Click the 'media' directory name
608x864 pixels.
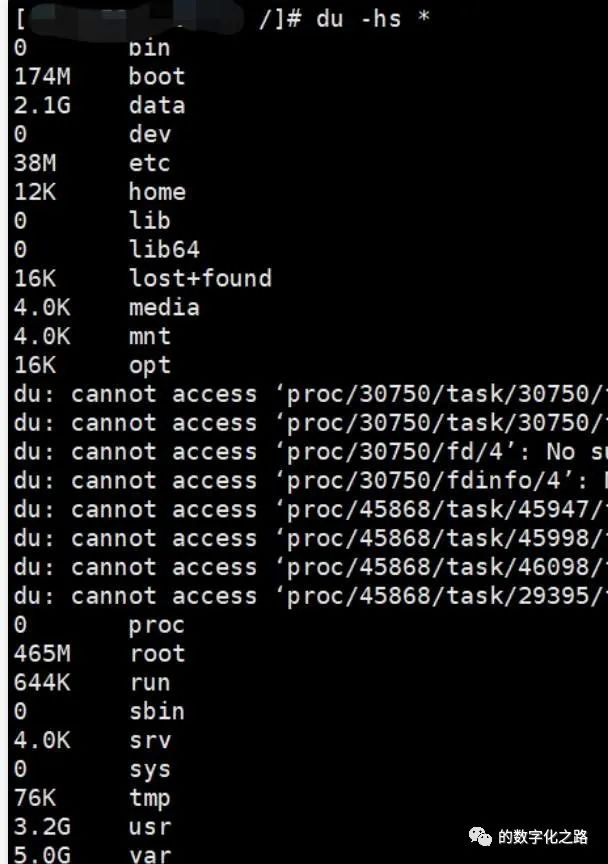click(x=164, y=307)
